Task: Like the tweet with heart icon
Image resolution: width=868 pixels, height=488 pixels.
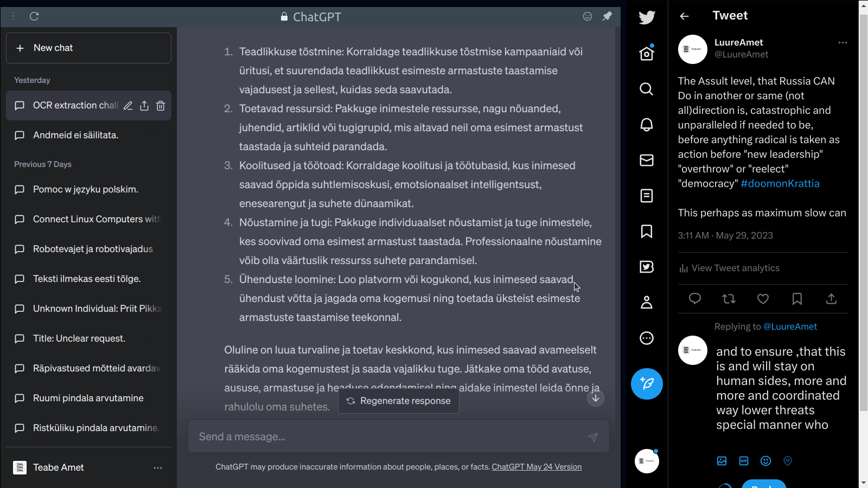Action: tap(763, 299)
